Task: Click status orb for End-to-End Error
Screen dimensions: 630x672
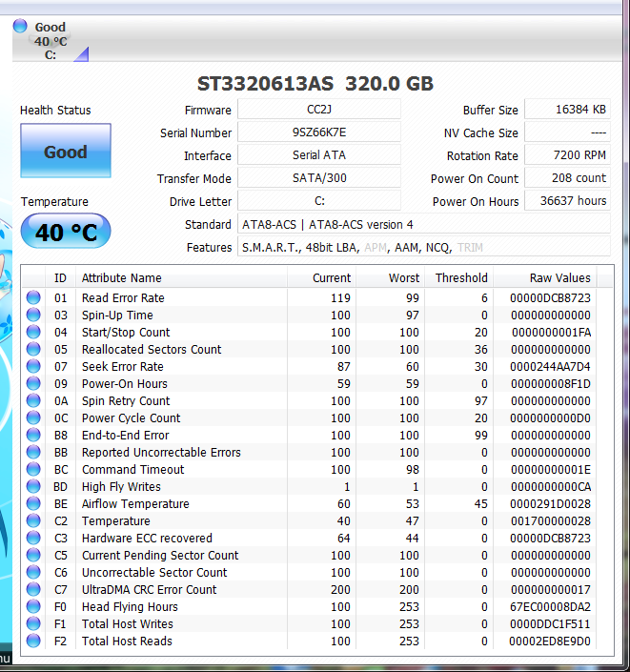Action: 33,435
